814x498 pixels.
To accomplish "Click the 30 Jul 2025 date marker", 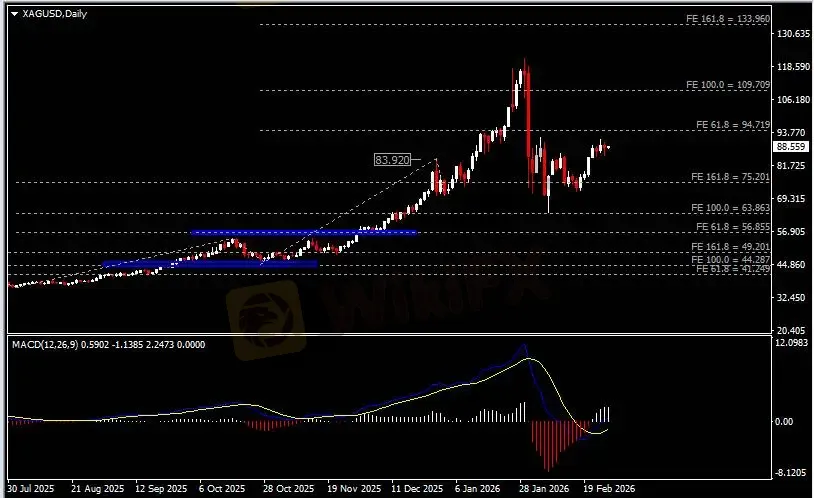I will pyautogui.click(x=31, y=489).
